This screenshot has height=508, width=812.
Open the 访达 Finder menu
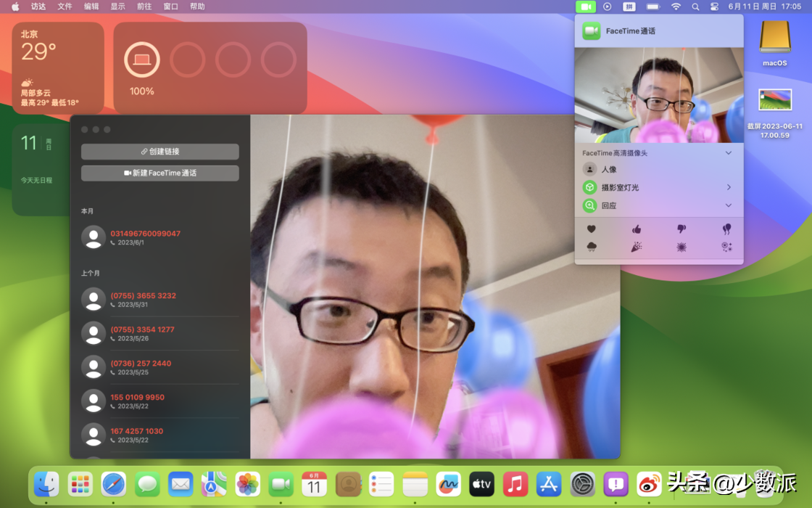38,7
